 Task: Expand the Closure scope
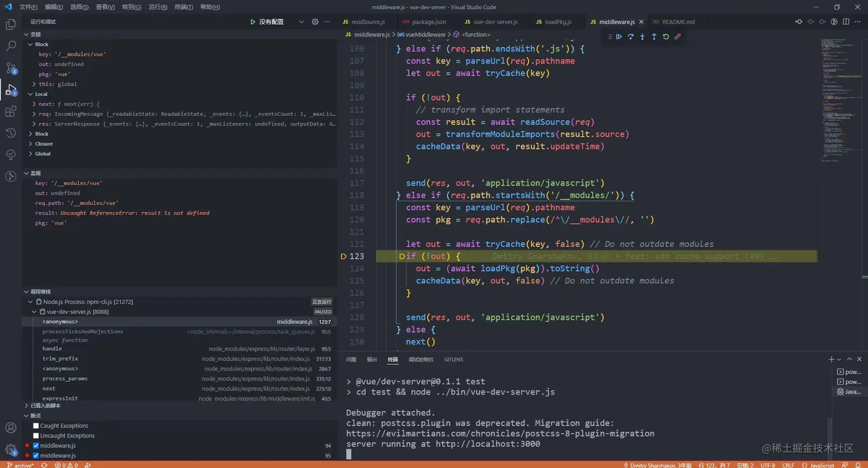coord(30,144)
